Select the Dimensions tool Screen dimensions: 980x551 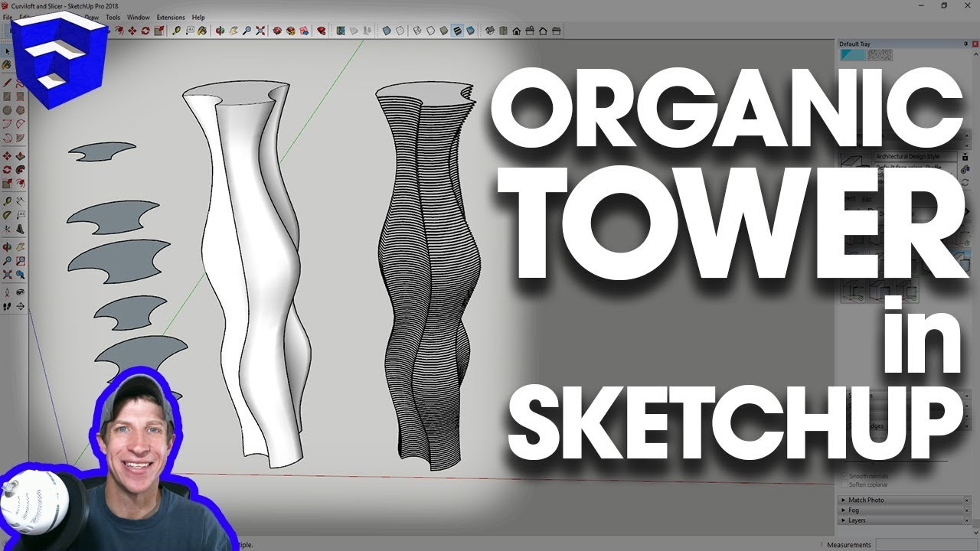[21, 201]
